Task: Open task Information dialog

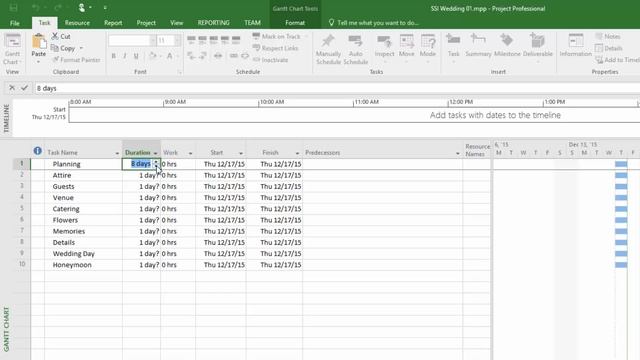Action: pos(576,45)
